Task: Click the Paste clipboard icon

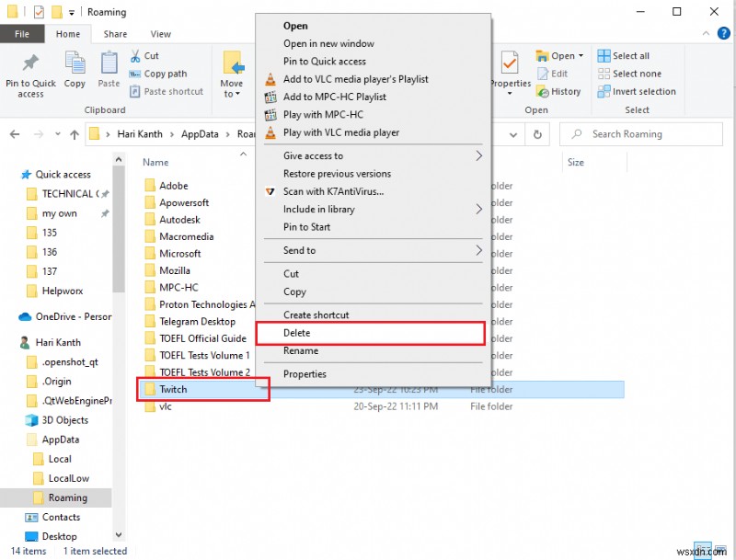Action: pyautogui.click(x=109, y=63)
